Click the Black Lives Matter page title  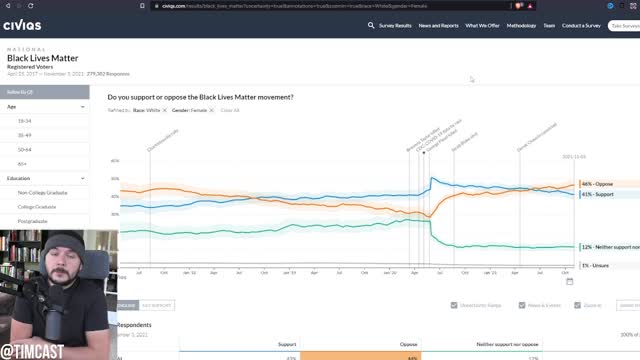click(42, 58)
